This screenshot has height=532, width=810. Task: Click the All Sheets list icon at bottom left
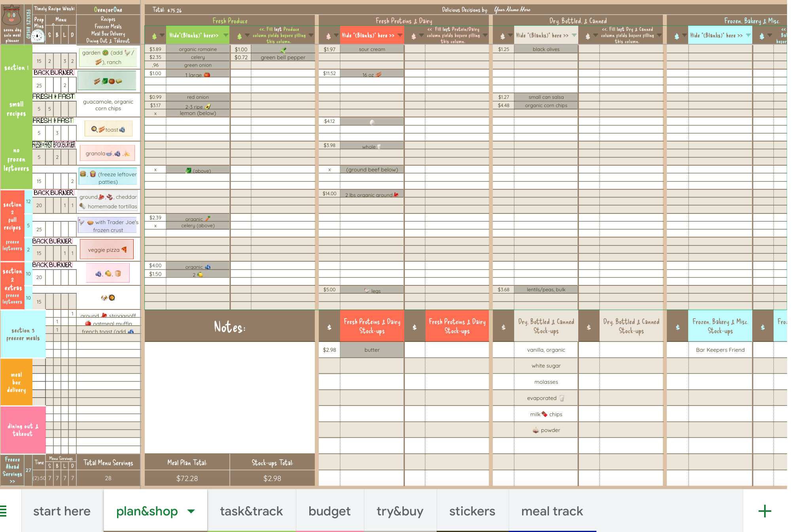tap(4, 511)
